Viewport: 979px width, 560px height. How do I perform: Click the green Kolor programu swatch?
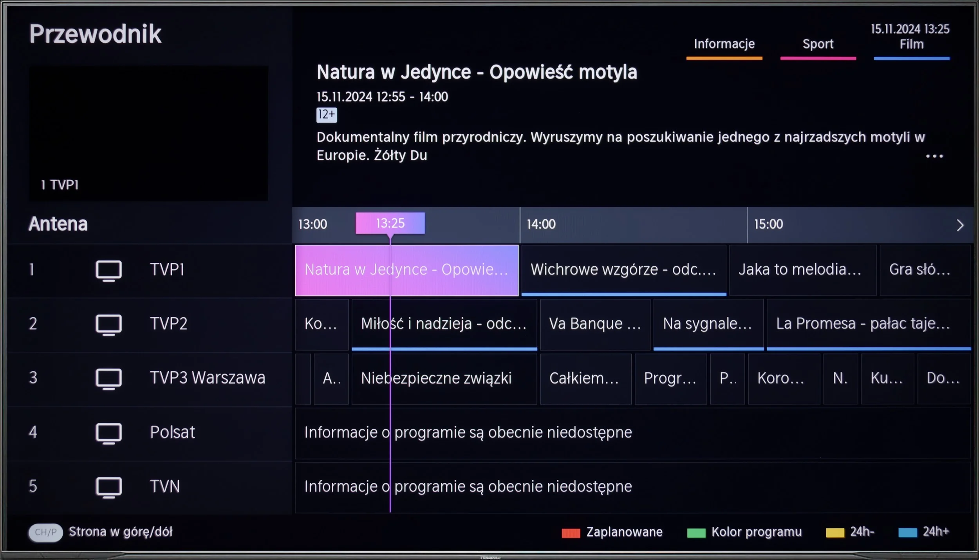(x=696, y=533)
